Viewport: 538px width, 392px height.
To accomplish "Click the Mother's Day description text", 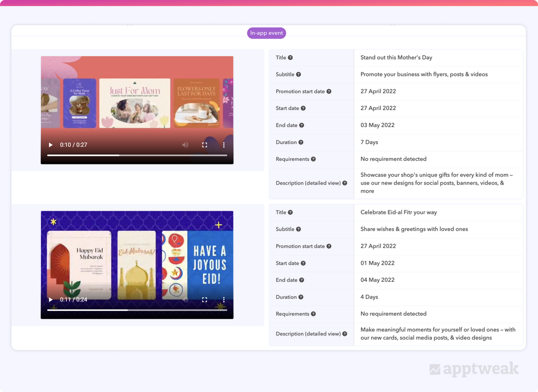I will pyautogui.click(x=437, y=183).
